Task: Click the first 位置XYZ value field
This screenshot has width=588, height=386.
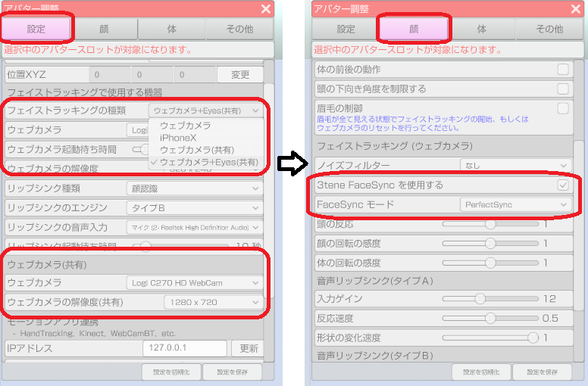Action: coord(110,74)
